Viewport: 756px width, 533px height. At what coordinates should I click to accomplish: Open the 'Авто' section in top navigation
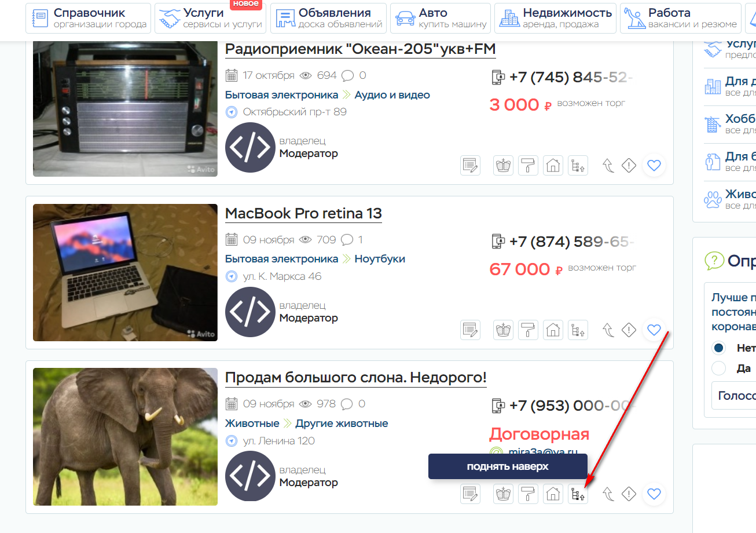(440, 19)
